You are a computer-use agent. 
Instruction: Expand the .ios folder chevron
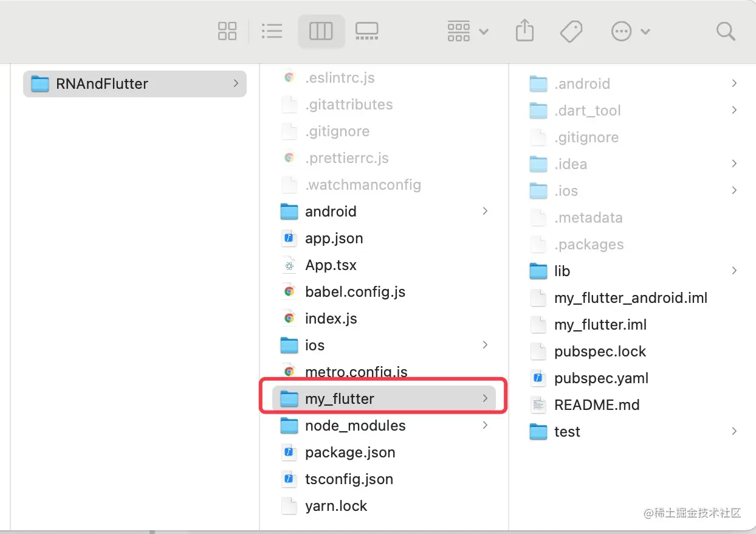click(x=734, y=190)
